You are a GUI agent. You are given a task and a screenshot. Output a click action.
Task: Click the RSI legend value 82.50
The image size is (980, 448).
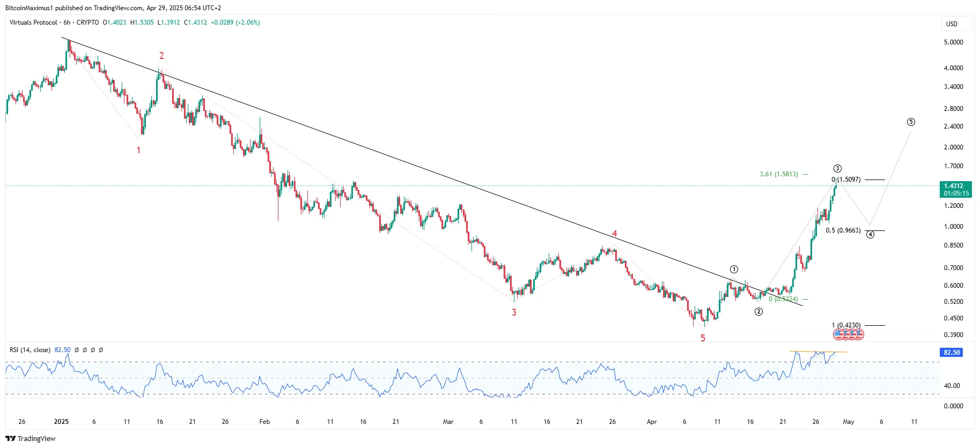click(x=62, y=350)
